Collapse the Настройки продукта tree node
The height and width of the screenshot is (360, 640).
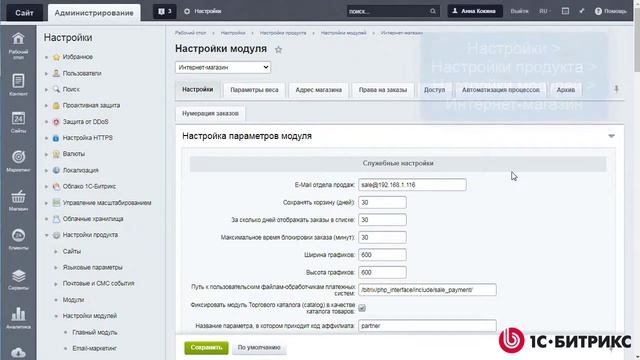(47, 235)
